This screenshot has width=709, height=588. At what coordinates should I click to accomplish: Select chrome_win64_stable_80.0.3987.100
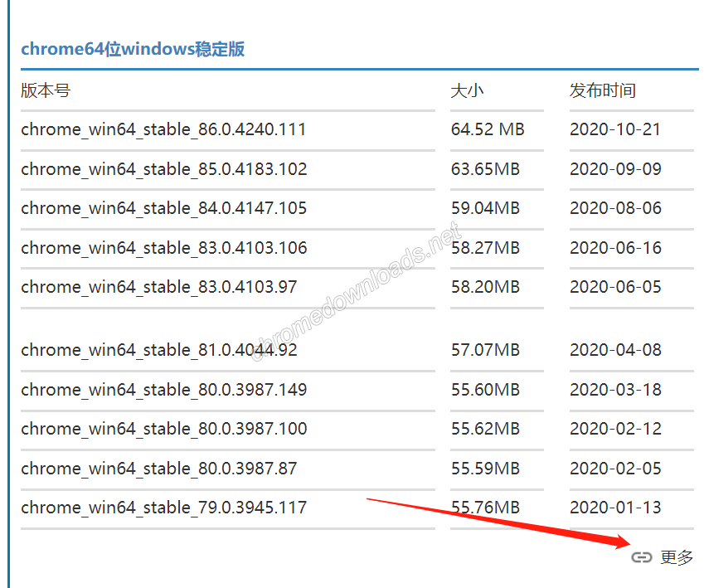click(164, 429)
